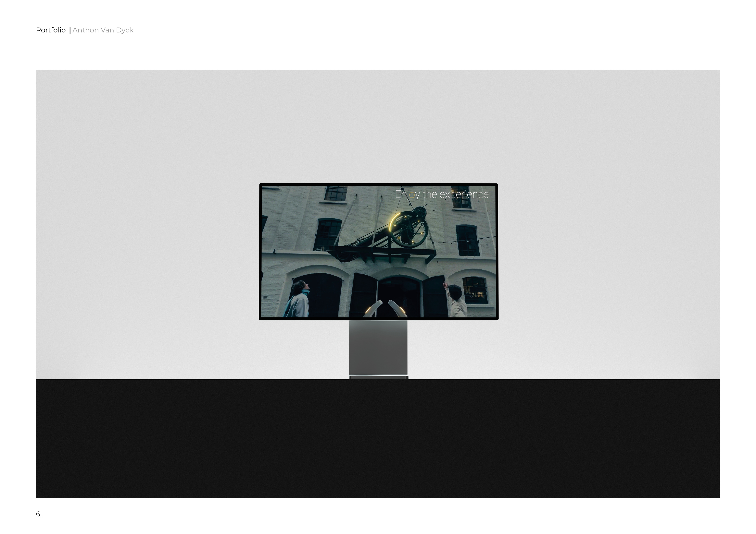Click the page number "6."
This screenshot has height=534, width=756.
[x=39, y=514]
